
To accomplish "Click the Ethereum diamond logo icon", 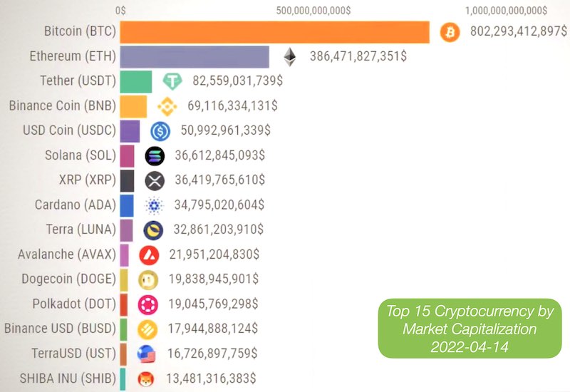I will [x=290, y=57].
